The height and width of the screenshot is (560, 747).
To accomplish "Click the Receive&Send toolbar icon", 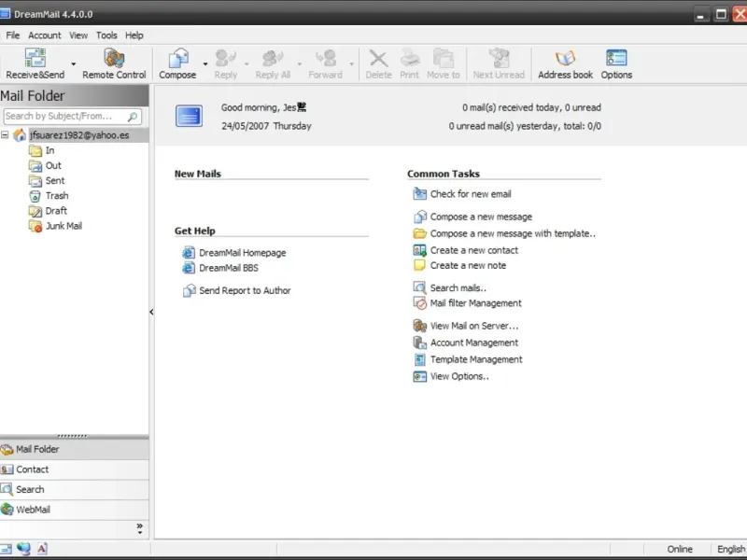I will (35, 59).
